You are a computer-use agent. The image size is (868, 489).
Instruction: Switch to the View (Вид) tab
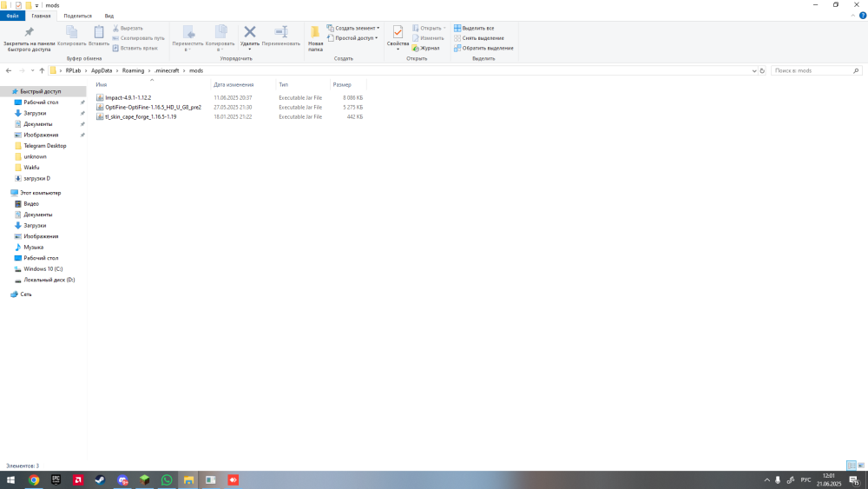(x=109, y=16)
